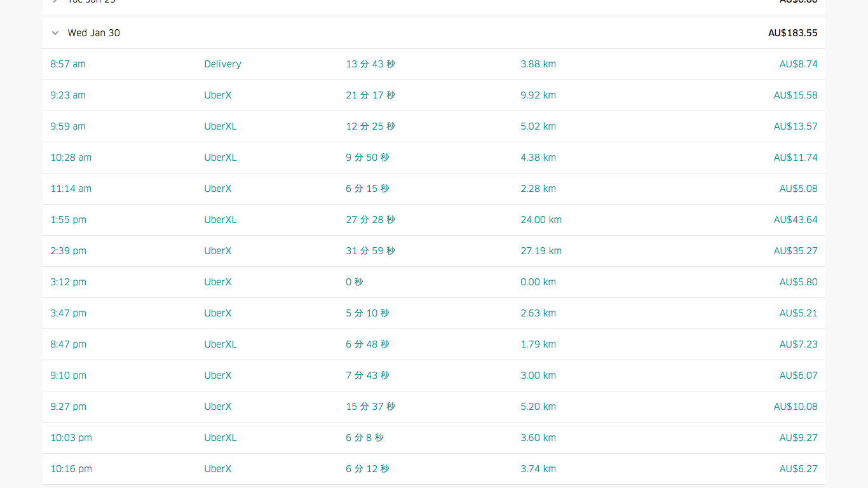
Task: Click UberXL in the 10:28 am row
Action: [x=220, y=158]
